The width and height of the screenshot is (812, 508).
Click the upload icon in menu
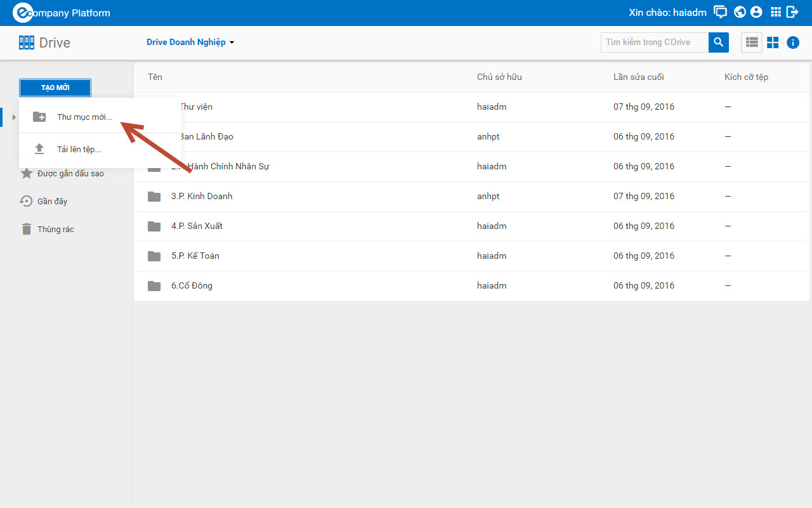point(39,149)
